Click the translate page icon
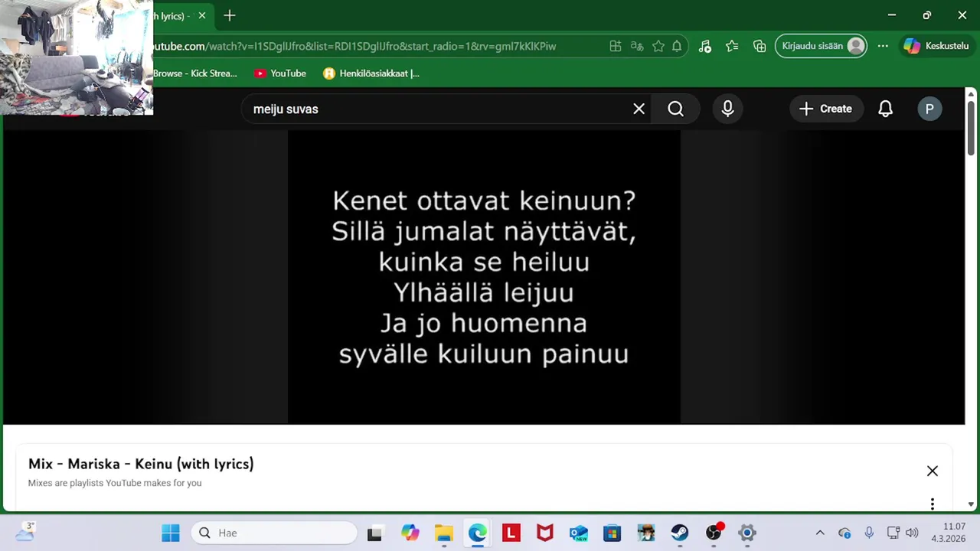 (x=636, y=46)
